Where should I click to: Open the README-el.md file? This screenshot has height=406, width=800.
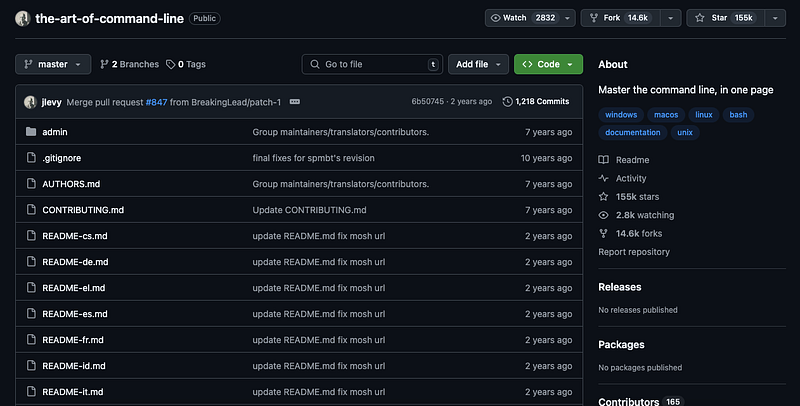pos(73,288)
